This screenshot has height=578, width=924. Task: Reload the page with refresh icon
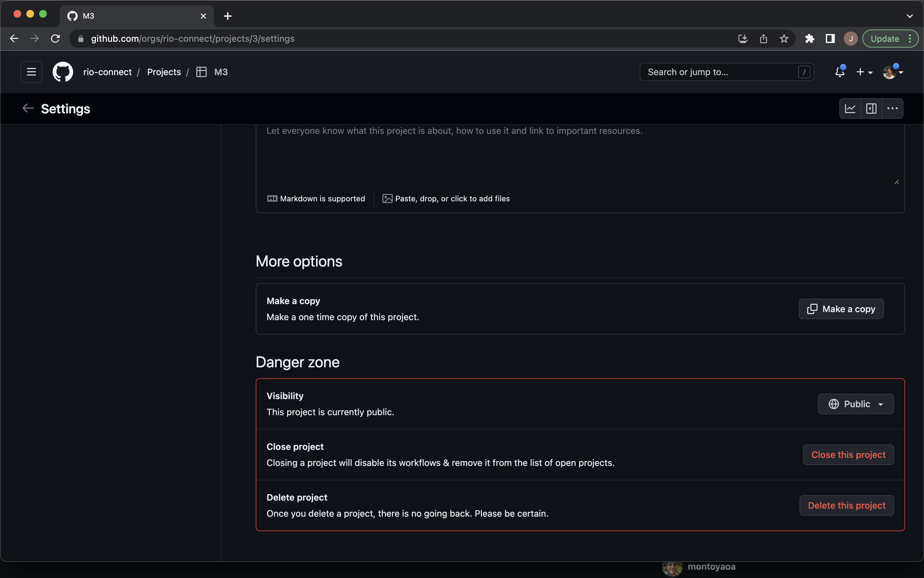click(56, 39)
